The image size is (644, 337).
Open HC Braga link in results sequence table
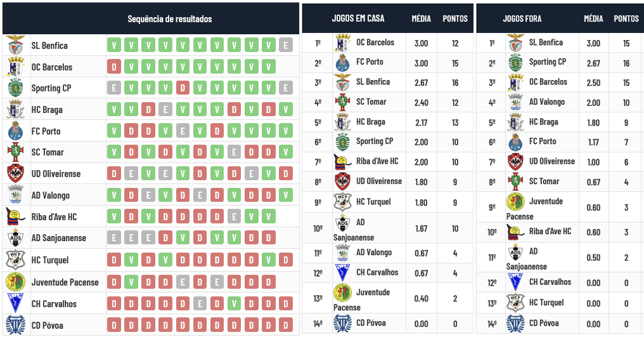coord(47,110)
